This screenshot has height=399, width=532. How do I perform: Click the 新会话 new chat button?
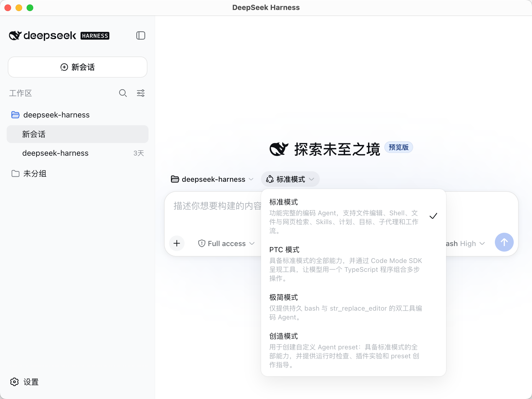click(78, 67)
